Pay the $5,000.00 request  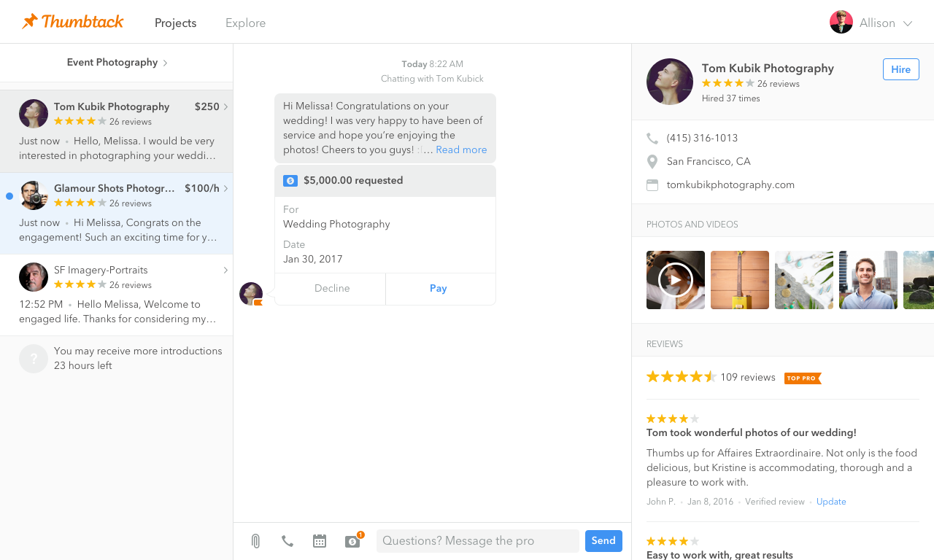click(439, 289)
